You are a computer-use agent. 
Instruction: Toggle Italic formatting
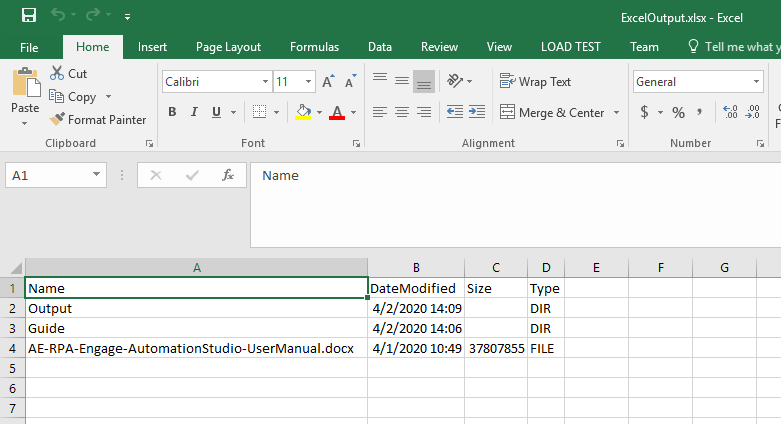(193, 113)
